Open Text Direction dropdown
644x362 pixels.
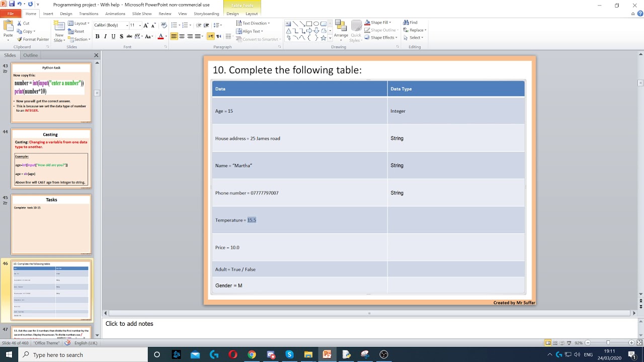tap(253, 23)
